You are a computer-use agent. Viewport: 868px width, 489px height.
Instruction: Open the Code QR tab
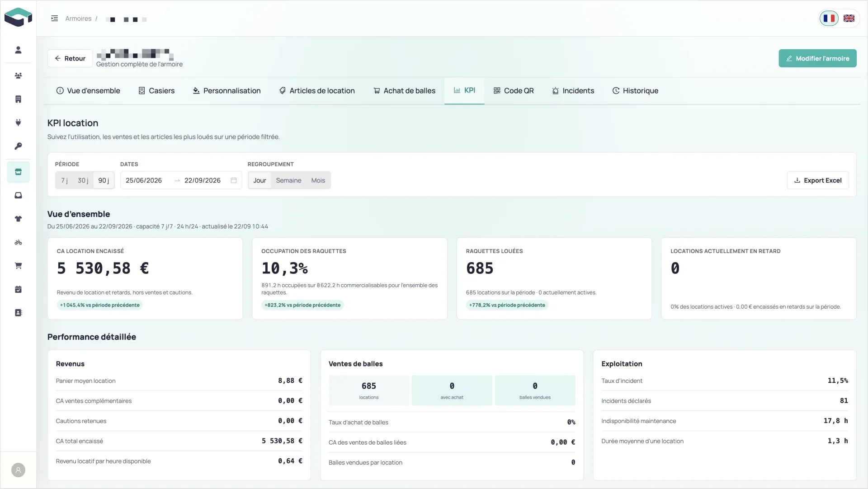tap(514, 91)
